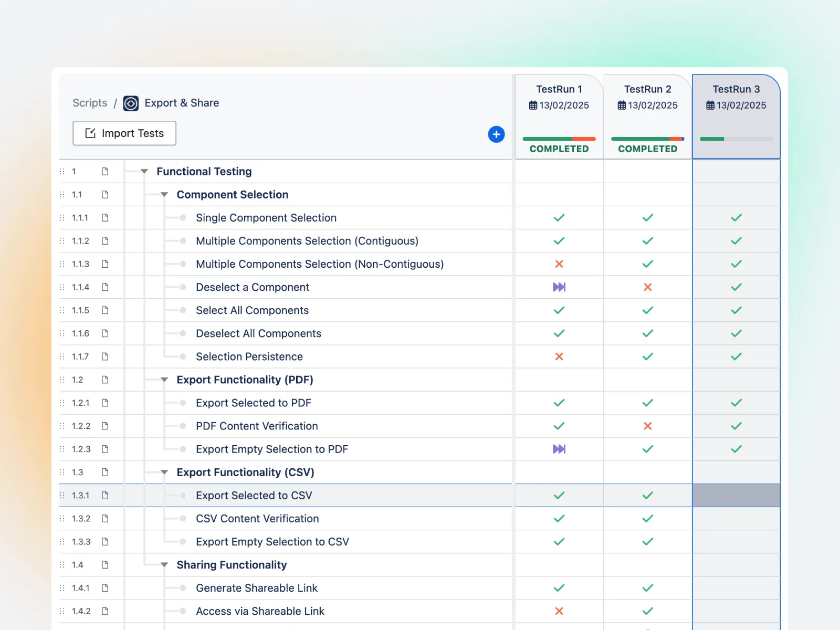Click the red X for Access via Shareable Link
This screenshot has height=630, width=840.
[x=559, y=611]
